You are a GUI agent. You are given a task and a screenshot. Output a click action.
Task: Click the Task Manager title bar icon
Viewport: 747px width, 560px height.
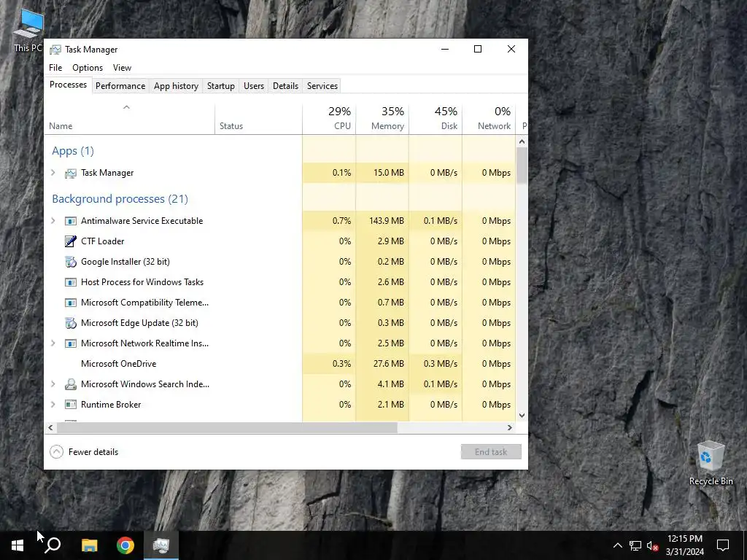55,50
